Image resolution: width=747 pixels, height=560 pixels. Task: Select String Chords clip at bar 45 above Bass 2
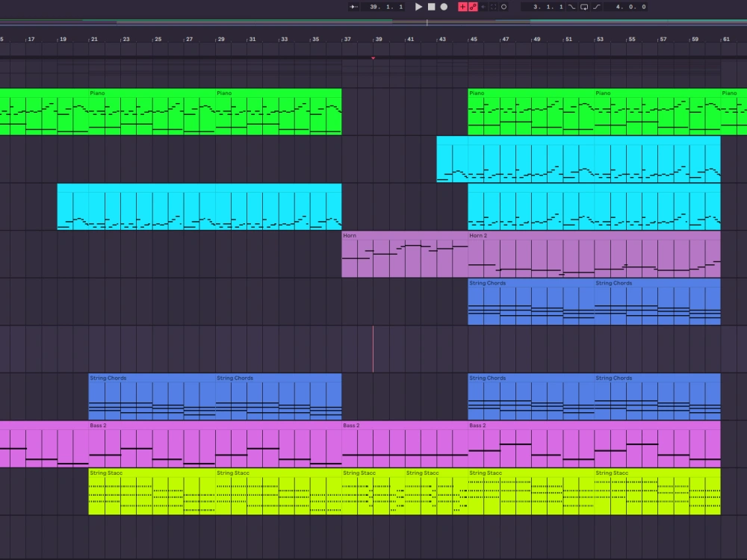[531, 396]
